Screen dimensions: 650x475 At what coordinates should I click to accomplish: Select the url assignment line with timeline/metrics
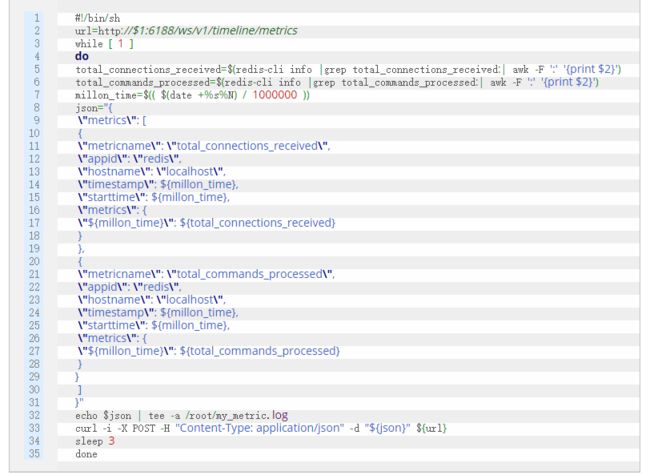186,31
